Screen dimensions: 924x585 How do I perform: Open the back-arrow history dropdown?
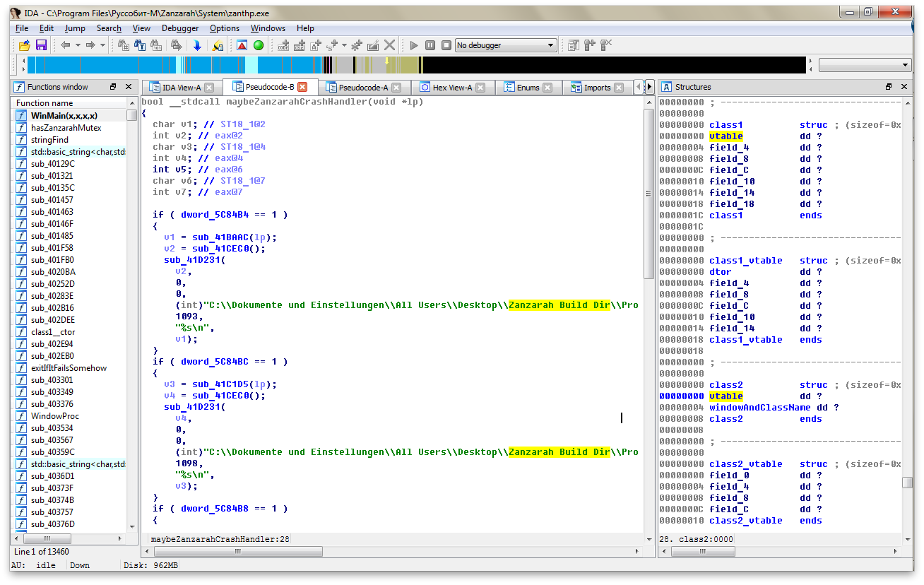pos(77,45)
